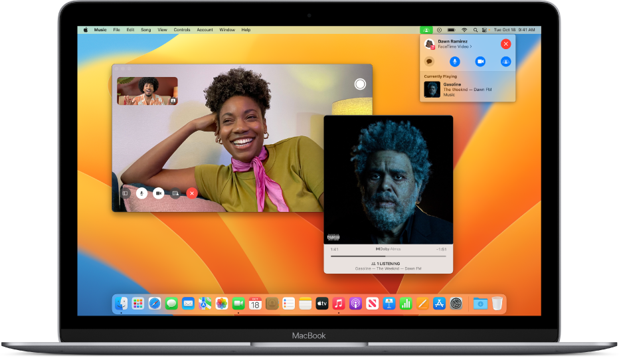Turn off camera in FaceTime window controls
This screenshot has width=619, height=364.
(159, 193)
